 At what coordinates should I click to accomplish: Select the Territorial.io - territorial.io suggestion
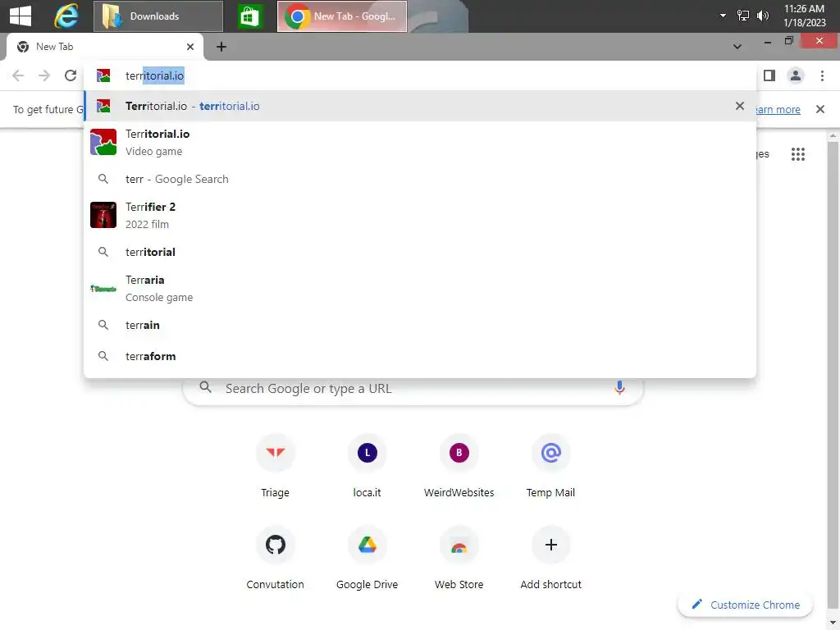point(420,106)
